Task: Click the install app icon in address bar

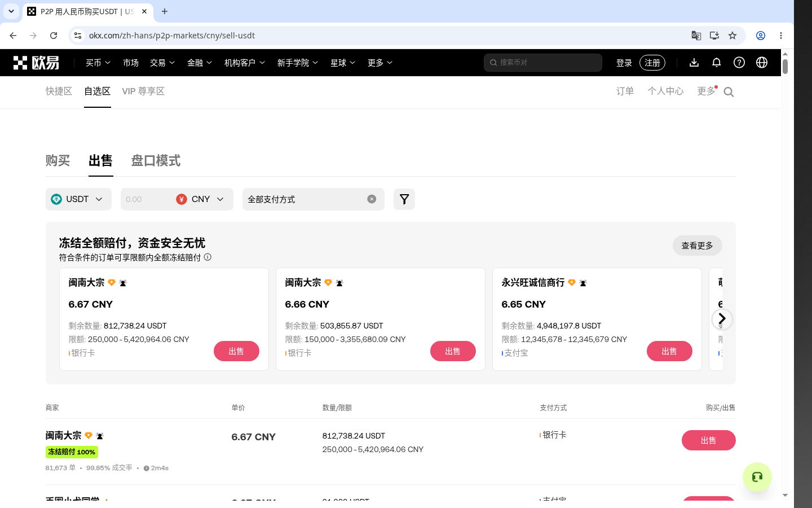Action: (x=714, y=36)
